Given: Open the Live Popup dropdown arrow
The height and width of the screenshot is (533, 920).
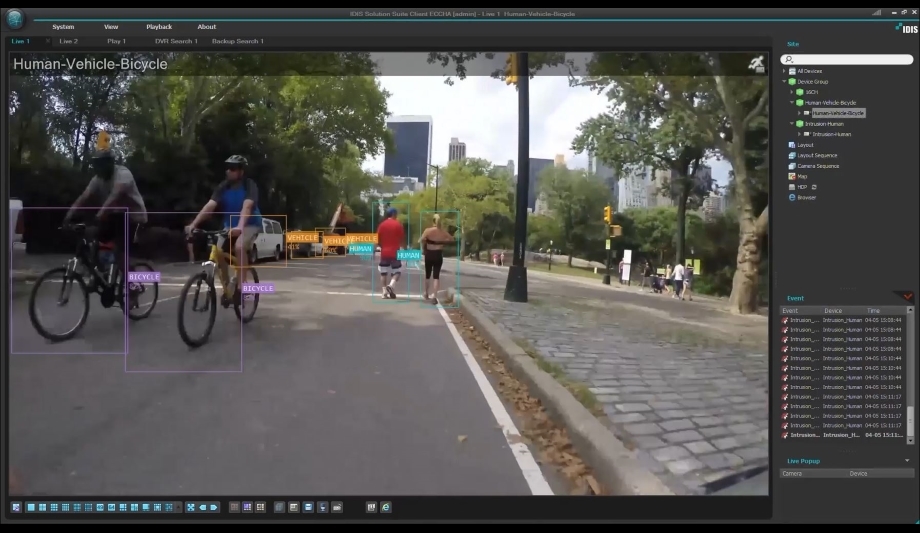Looking at the screenshot, I should coord(907,461).
